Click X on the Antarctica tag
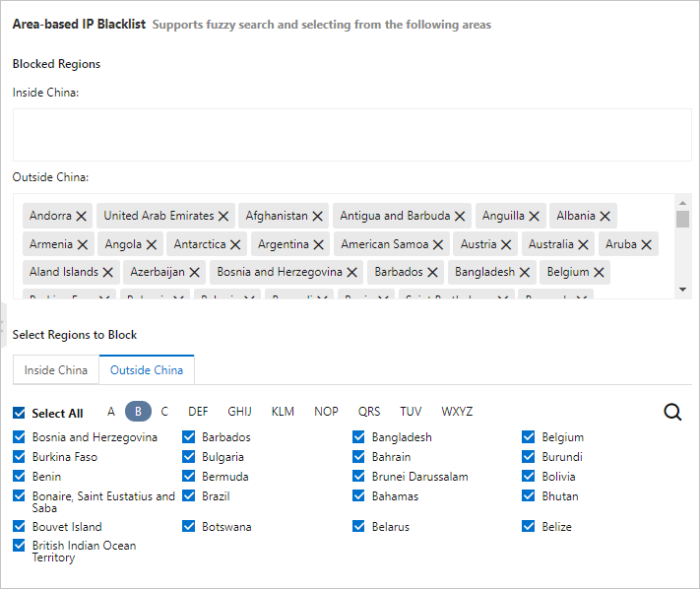Screen dimensions: 700x589 (235, 244)
